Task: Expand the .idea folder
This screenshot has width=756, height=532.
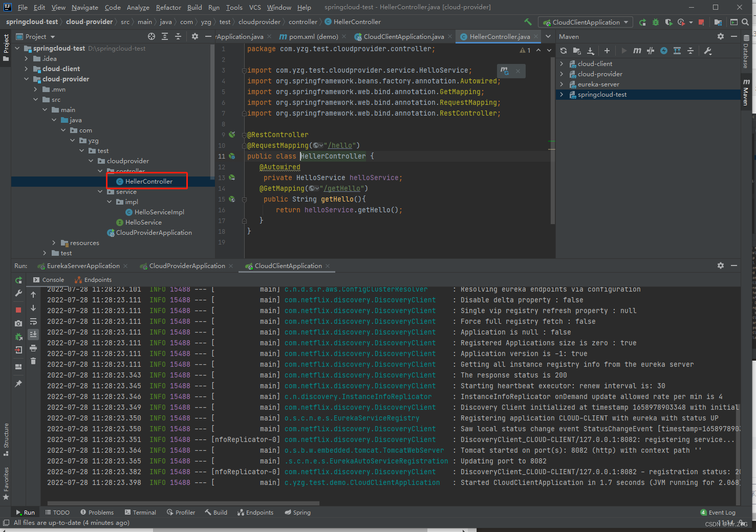Action: [26, 59]
